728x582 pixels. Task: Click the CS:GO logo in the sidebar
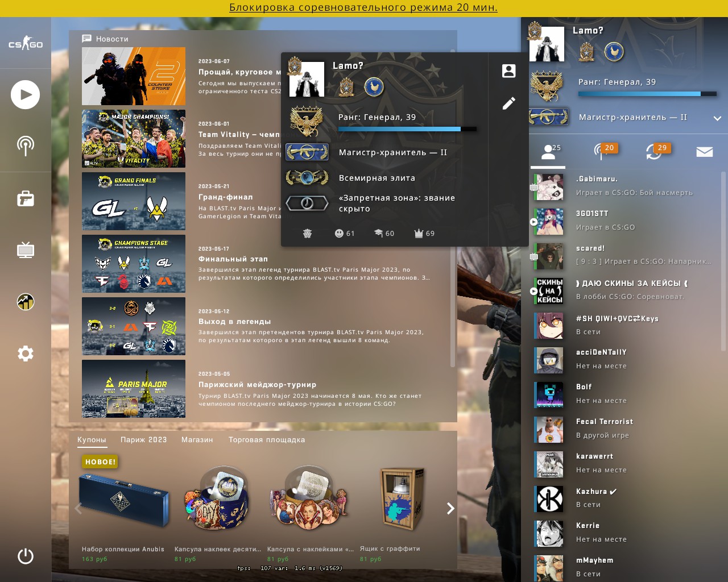tap(25, 43)
